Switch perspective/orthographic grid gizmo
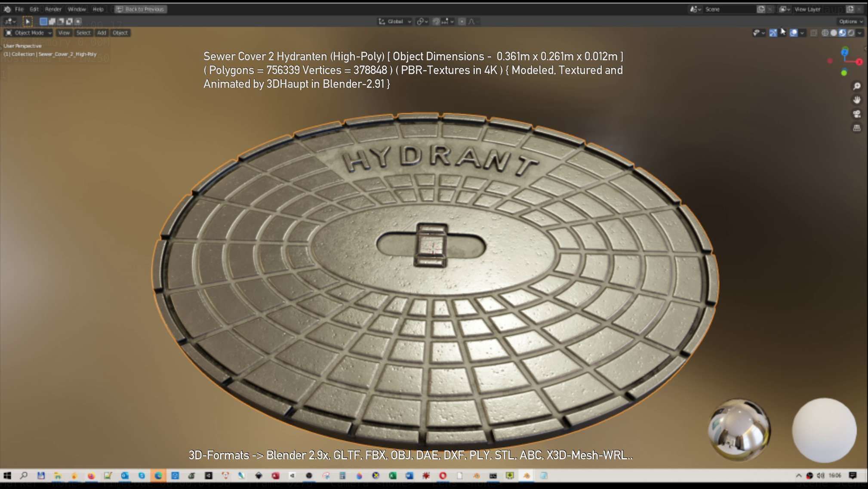868x489 pixels. [x=857, y=128]
